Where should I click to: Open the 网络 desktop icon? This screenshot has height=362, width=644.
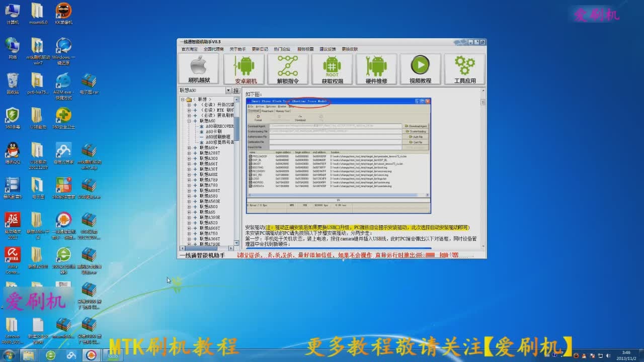coord(13,48)
